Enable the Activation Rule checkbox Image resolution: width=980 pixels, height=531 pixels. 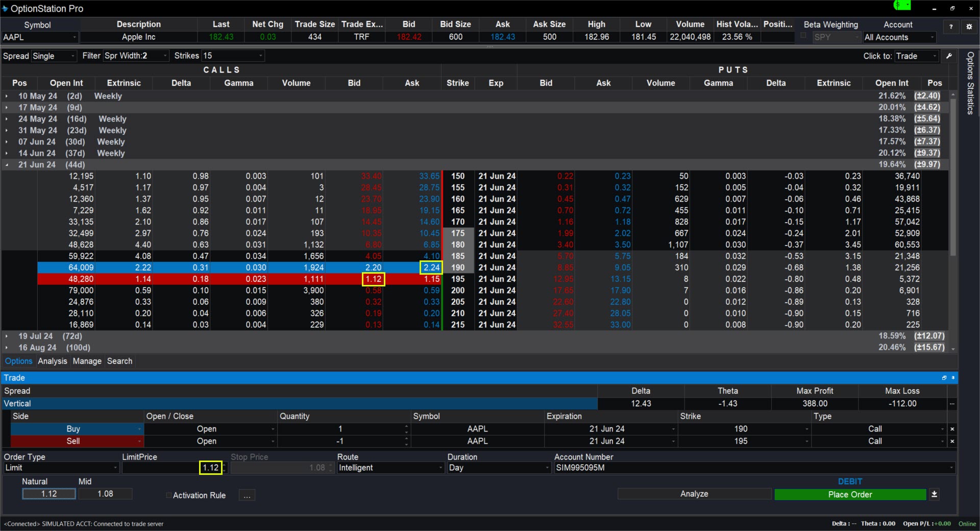(169, 495)
